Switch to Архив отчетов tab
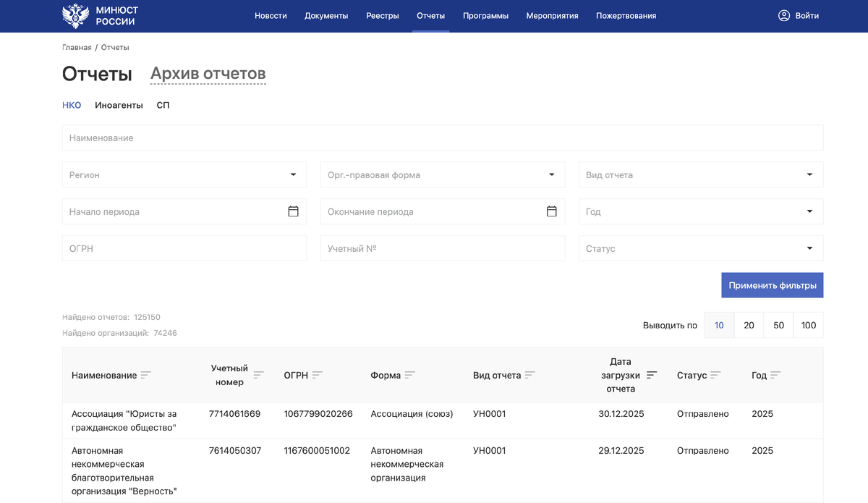The width and height of the screenshot is (868, 503). [208, 74]
